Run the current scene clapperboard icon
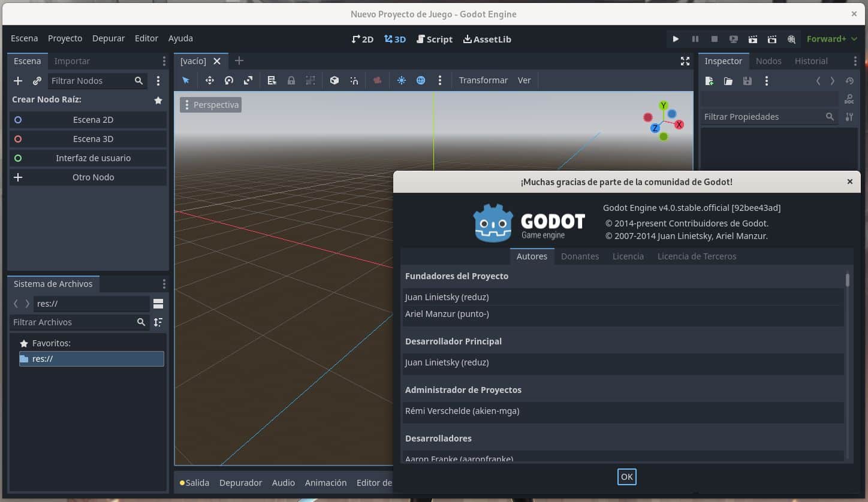 coord(753,39)
